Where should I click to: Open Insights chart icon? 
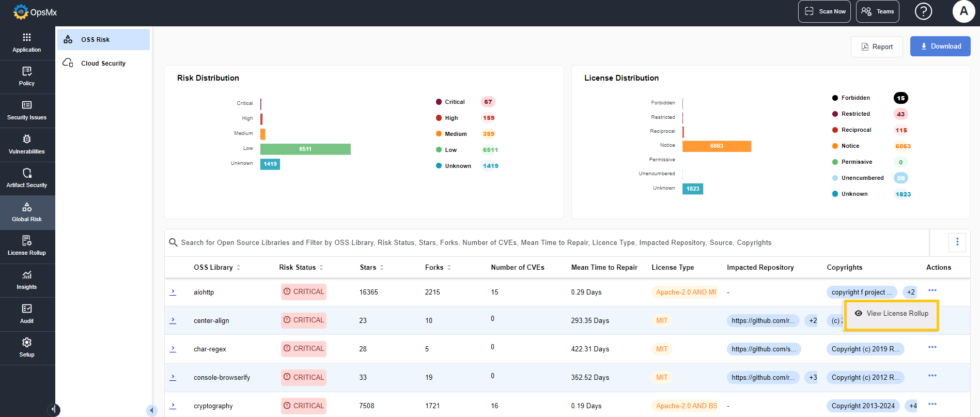(27, 275)
